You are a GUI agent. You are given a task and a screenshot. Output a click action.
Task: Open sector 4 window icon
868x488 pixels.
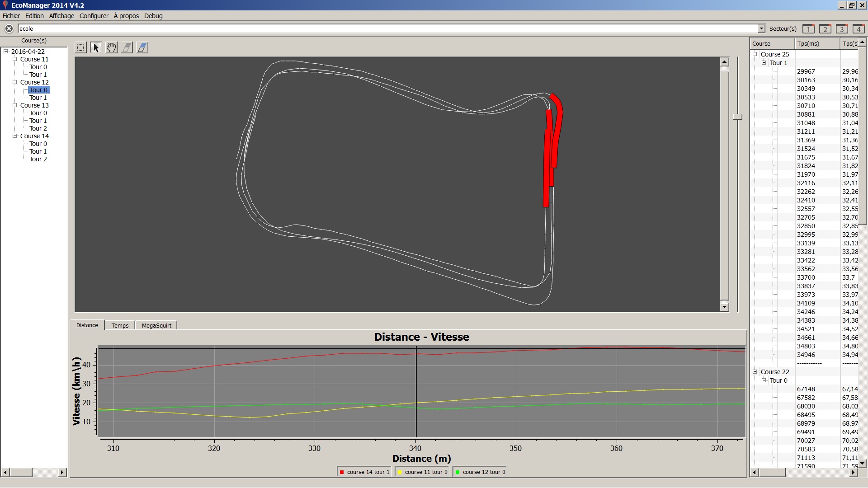[x=858, y=29]
